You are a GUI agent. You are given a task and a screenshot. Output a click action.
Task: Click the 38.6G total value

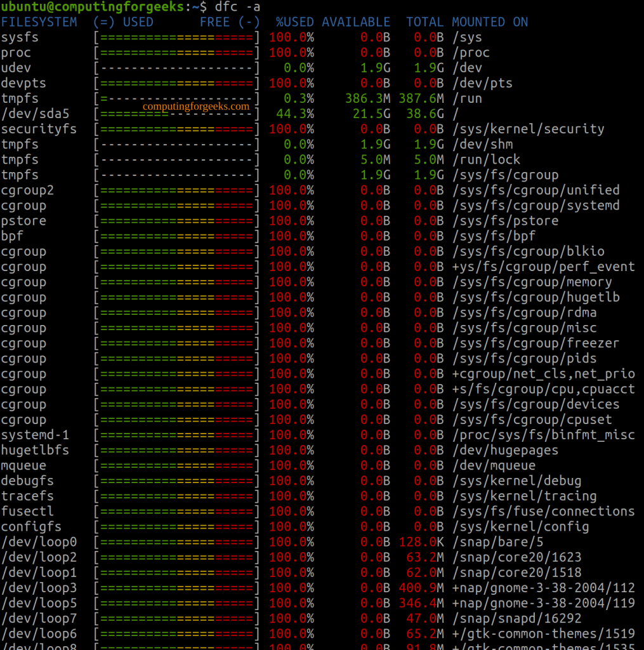tap(424, 114)
